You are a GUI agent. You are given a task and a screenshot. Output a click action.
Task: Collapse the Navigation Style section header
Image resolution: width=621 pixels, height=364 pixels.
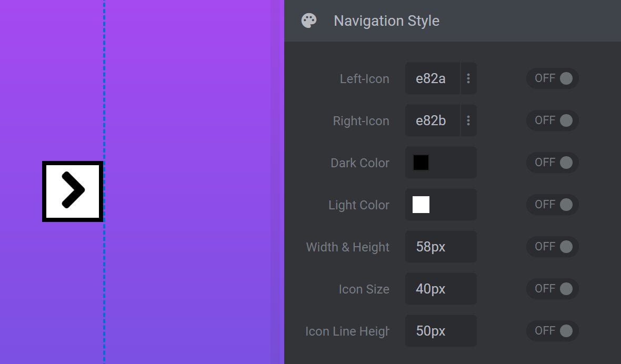pos(452,21)
